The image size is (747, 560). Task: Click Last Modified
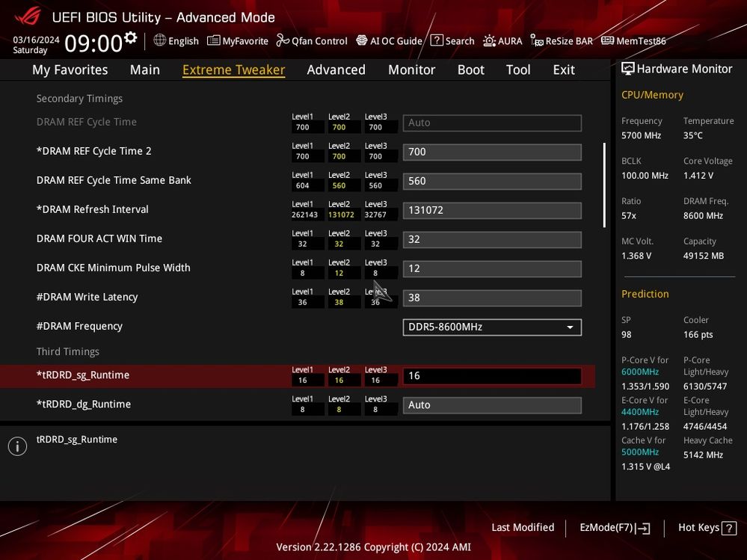(523, 527)
